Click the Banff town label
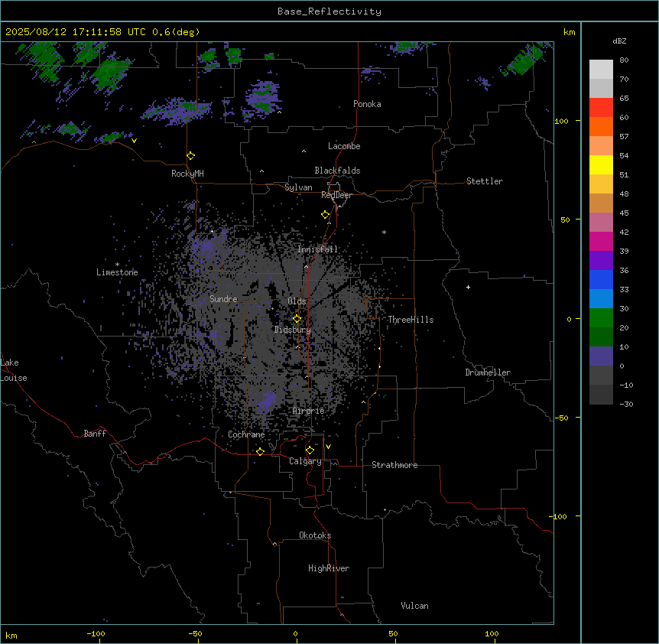The width and height of the screenshot is (659, 644). click(95, 434)
